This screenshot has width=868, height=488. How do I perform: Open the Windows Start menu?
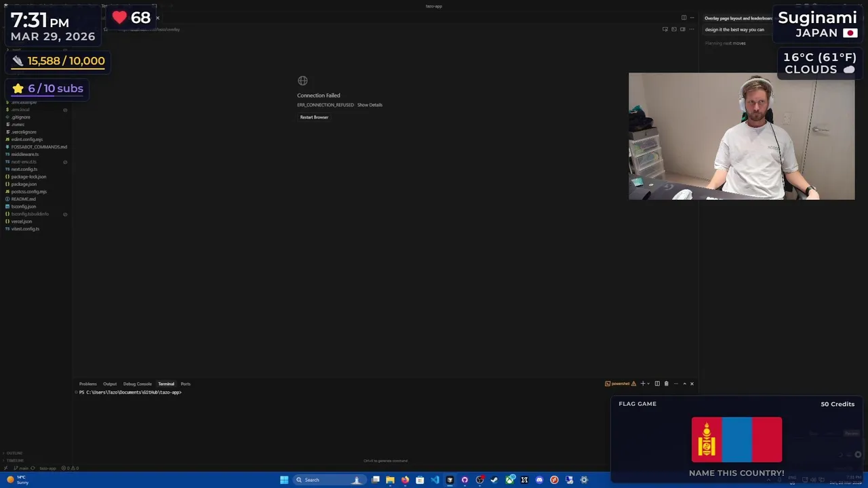pyautogui.click(x=284, y=480)
